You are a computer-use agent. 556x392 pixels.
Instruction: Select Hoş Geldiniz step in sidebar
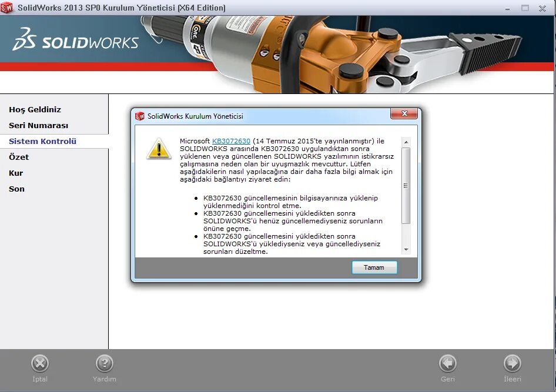pos(35,109)
